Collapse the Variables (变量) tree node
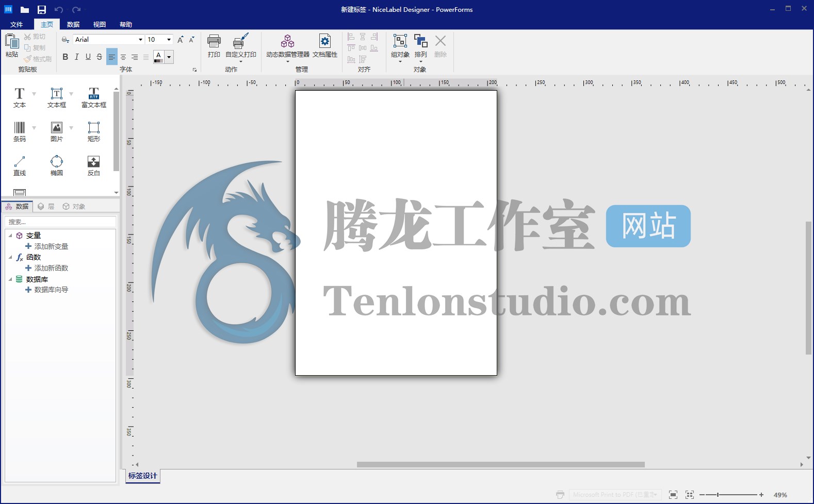Viewport: 814px width, 504px height. point(10,236)
